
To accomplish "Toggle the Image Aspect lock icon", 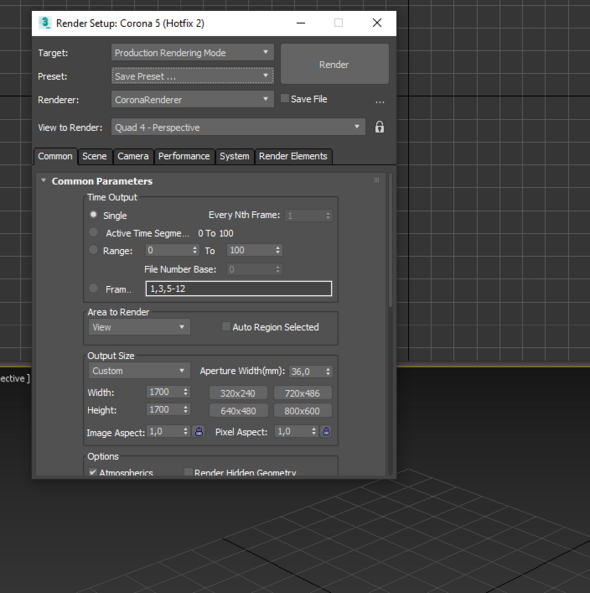I will [x=199, y=432].
